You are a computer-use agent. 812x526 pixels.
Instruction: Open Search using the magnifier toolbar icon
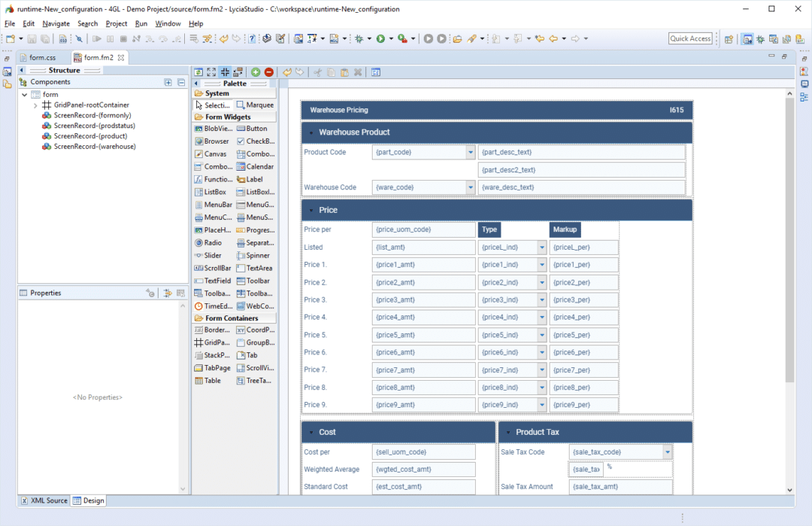pos(79,38)
